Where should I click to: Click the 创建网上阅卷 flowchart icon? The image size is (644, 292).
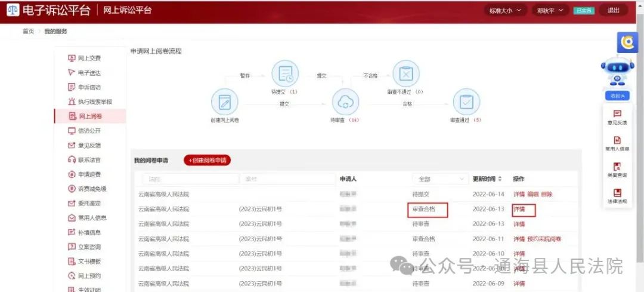[x=225, y=102]
